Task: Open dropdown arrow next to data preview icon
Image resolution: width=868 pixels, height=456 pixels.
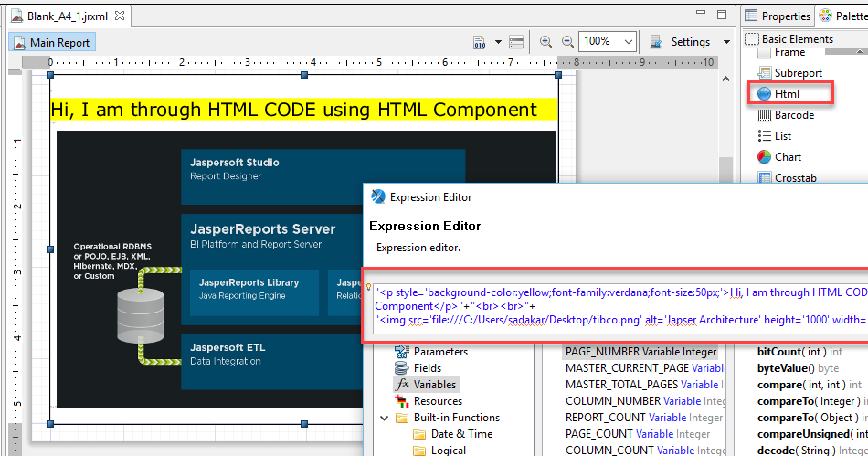Action: (x=498, y=42)
